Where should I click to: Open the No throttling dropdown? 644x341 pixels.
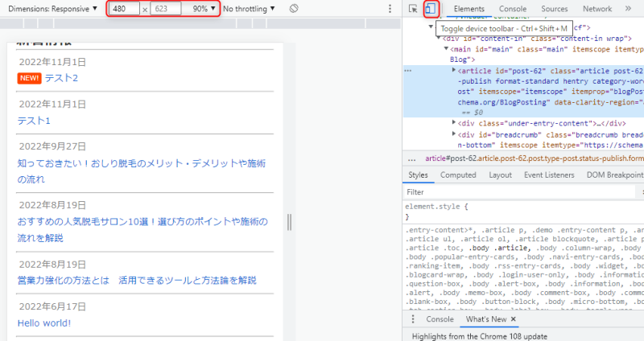[x=249, y=9]
